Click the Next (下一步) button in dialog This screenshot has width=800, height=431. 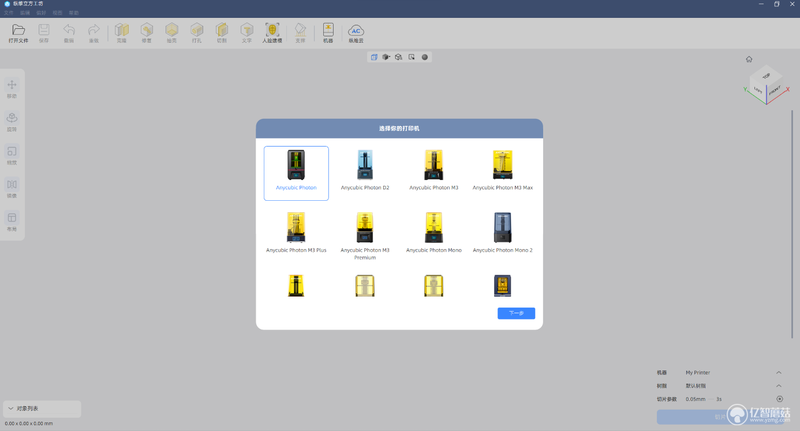[516, 313]
